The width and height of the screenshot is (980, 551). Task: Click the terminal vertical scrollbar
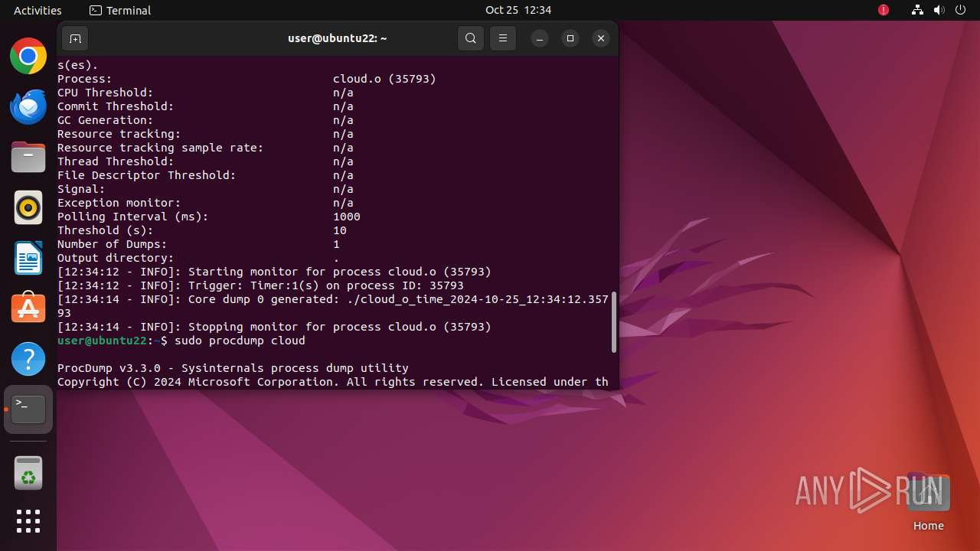point(614,322)
